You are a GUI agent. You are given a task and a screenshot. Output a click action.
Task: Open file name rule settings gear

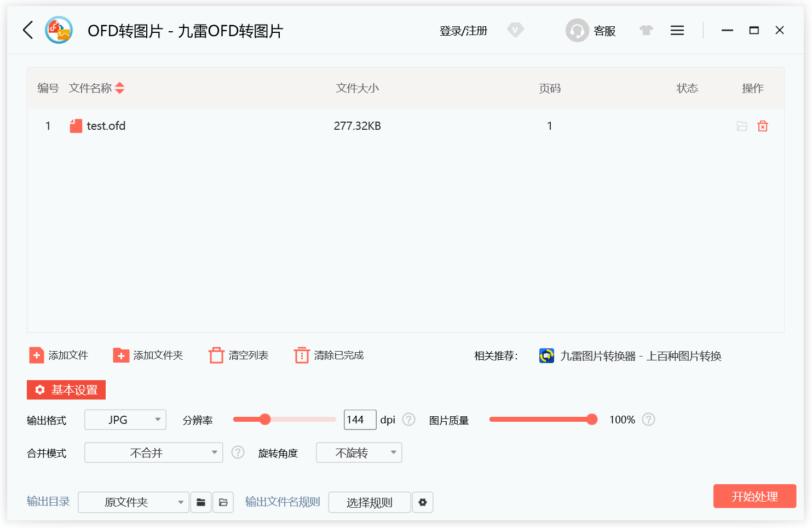point(423,502)
